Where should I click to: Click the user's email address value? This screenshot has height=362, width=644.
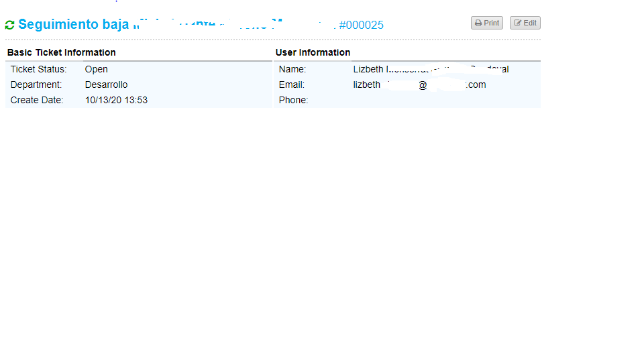pyautogui.click(x=419, y=84)
